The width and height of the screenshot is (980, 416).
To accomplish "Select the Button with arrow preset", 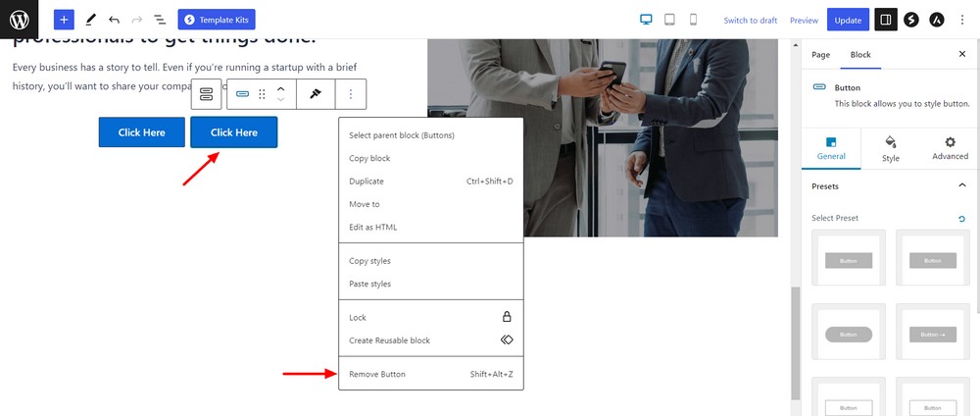I will (933, 332).
